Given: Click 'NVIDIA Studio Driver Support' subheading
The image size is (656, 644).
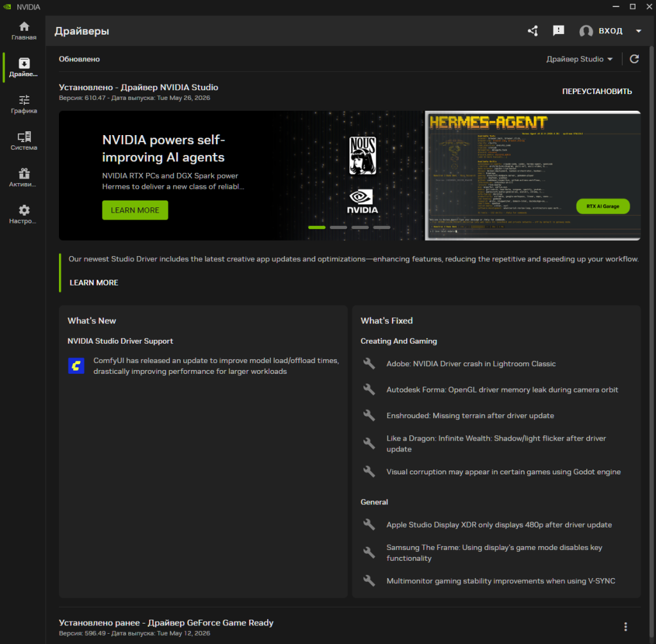Looking at the screenshot, I should 120,341.
